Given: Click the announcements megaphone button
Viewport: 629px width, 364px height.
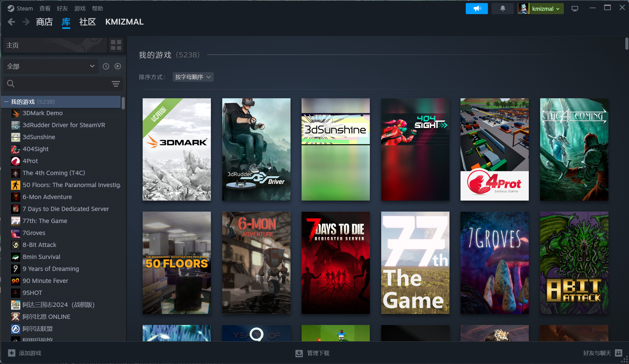Looking at the screenshot, I should click(x=477, y=9).
